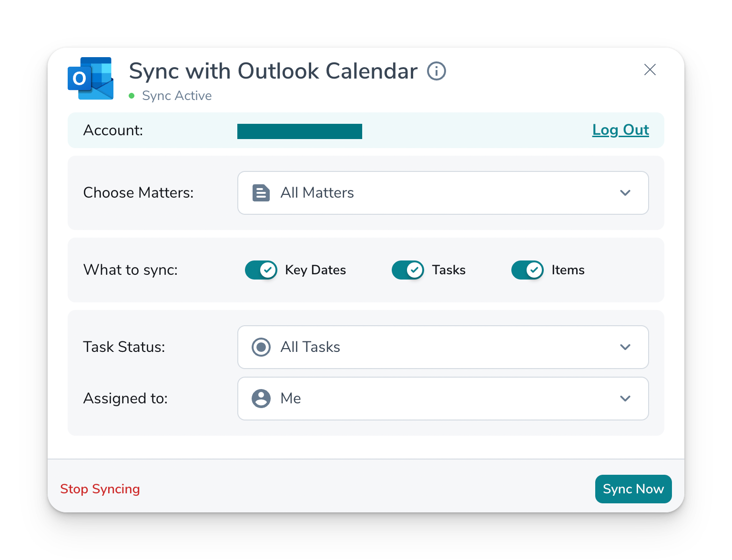Open the info icon beside the title
Screen dimensions: 732x560
436,71
